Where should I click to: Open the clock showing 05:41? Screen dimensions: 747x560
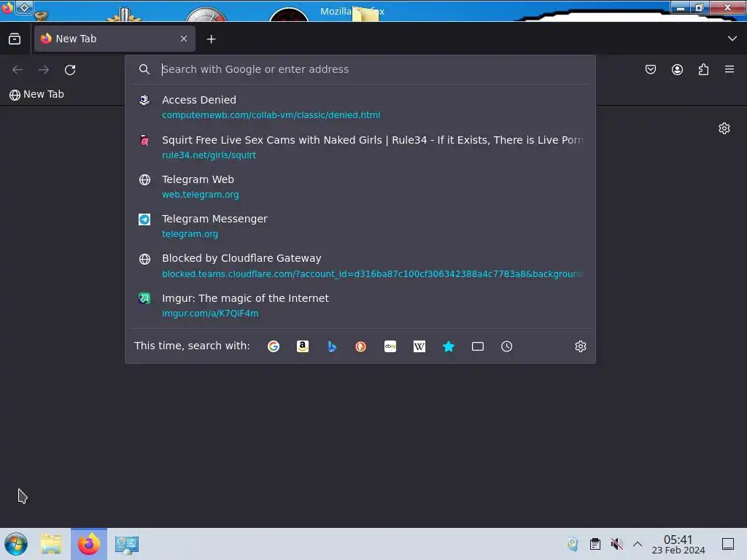(678, 544)
